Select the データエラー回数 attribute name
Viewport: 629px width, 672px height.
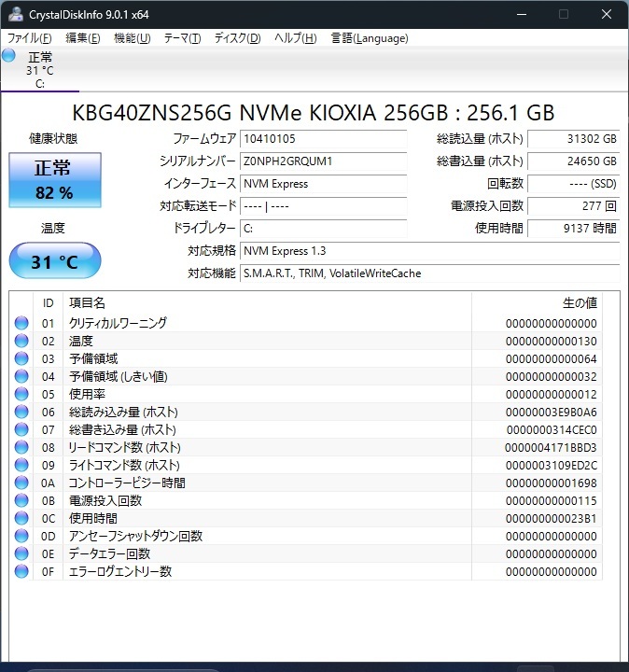click(110, 553)
